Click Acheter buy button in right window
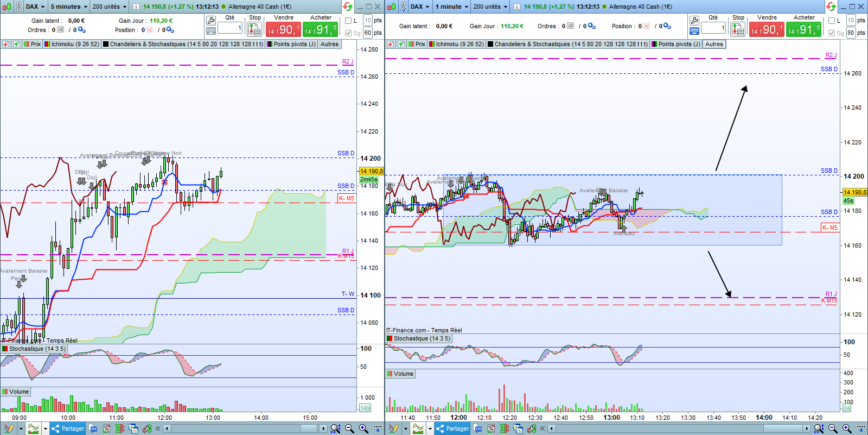 pos(803,29)
